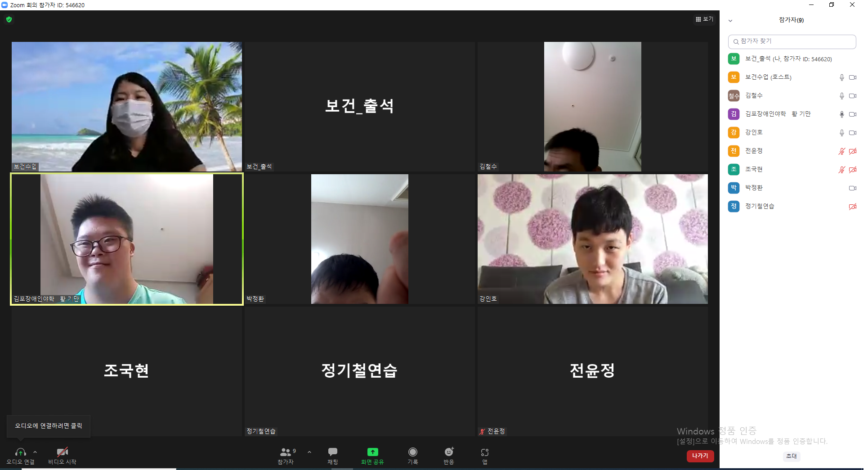Click 전윤정 muted microphone icon

841,151
